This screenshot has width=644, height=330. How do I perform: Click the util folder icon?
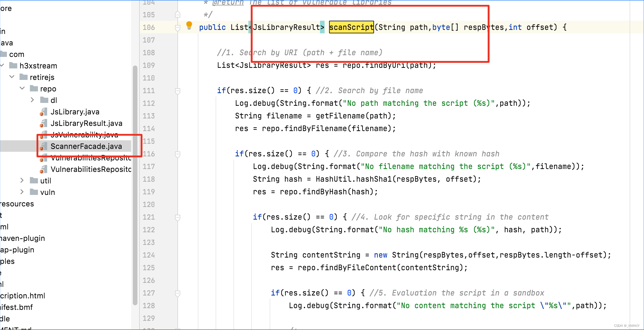coord(34,181)
